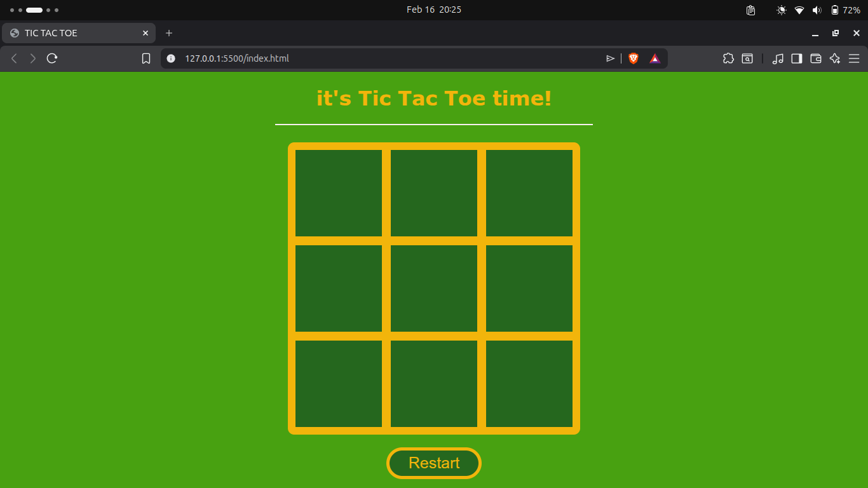Open the Extensions puzzle piece menu
Image resolution: width=868 pixels, height=488 pixels.
tap(728, 58)
